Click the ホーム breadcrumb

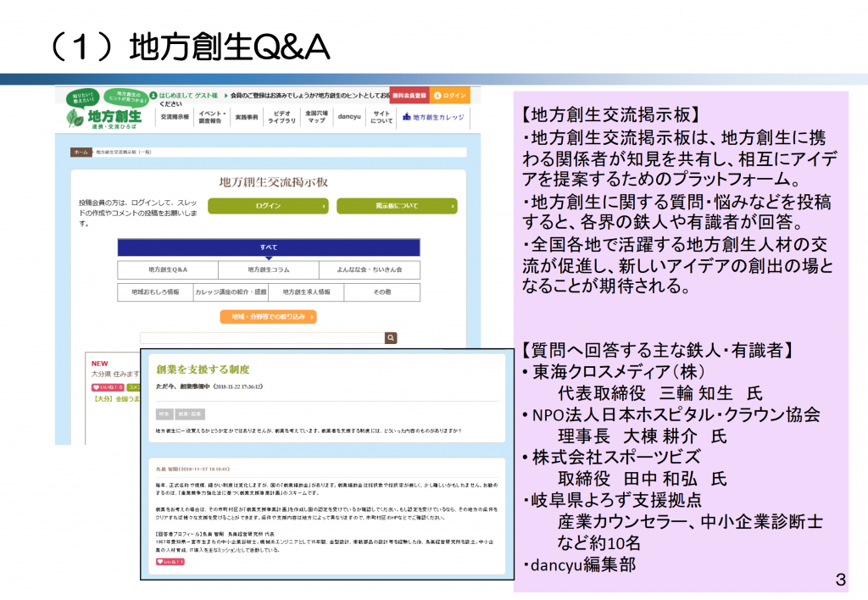(x=81, y=153)
